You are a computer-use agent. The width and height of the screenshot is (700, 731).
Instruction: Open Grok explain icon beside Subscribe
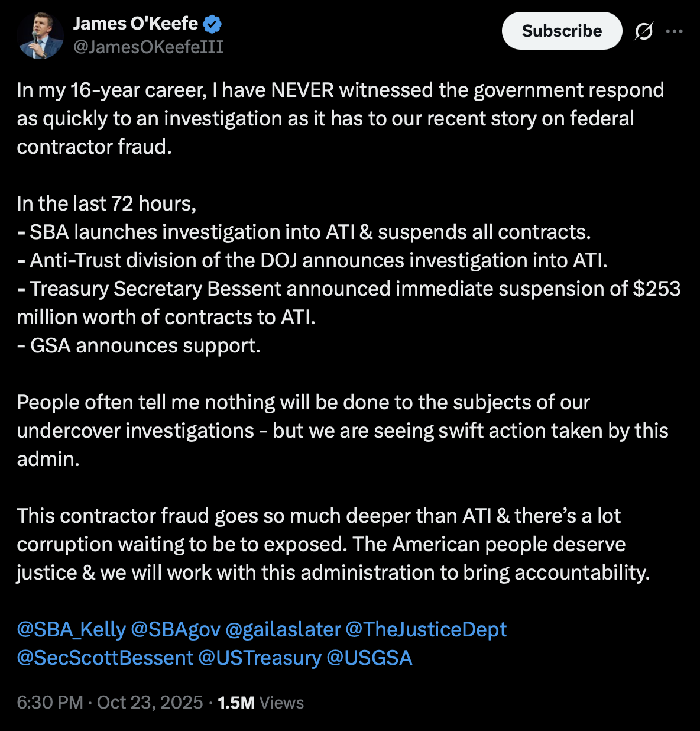pyautogui.click(x=643, y=31)
